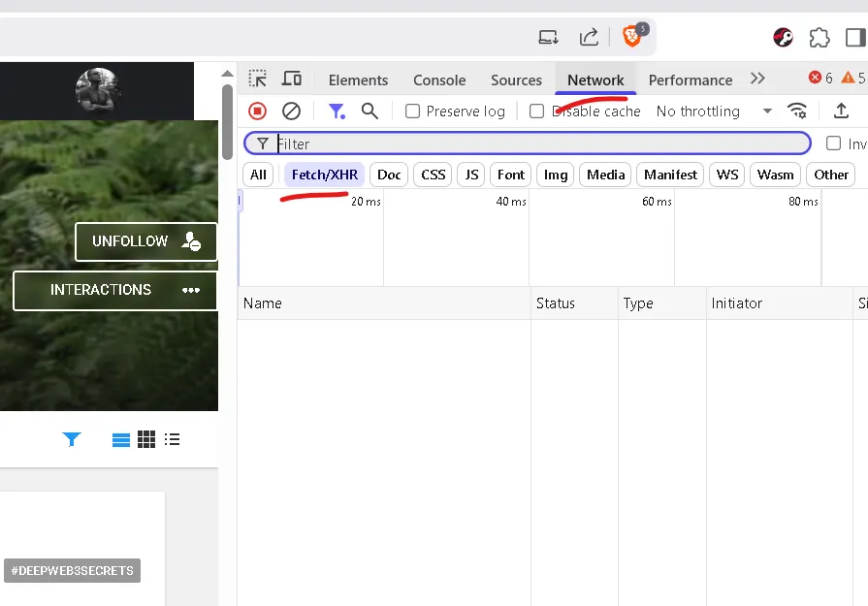The width and height of the screenshot is (868, 606).
Task: Select the Manifest filter
Action: pos(670,175)
